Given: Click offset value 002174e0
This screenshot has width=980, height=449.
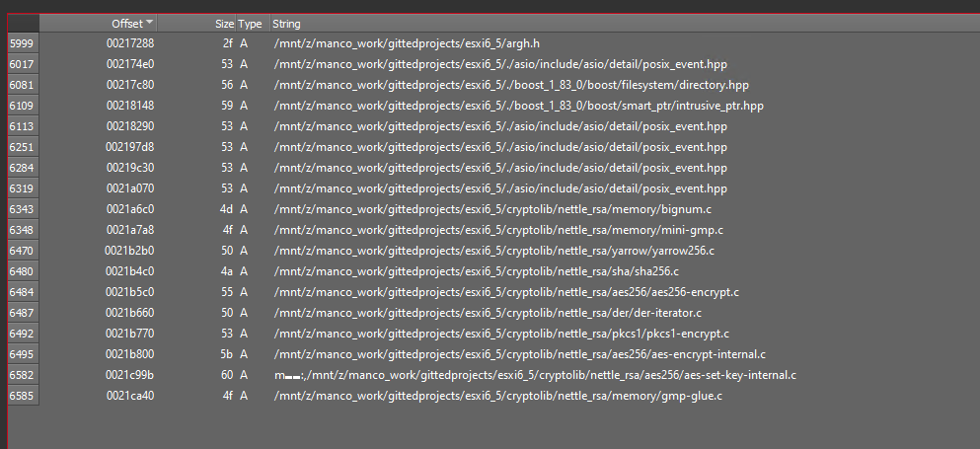Looking at the screenshot, I should click(x=130, y=64).
